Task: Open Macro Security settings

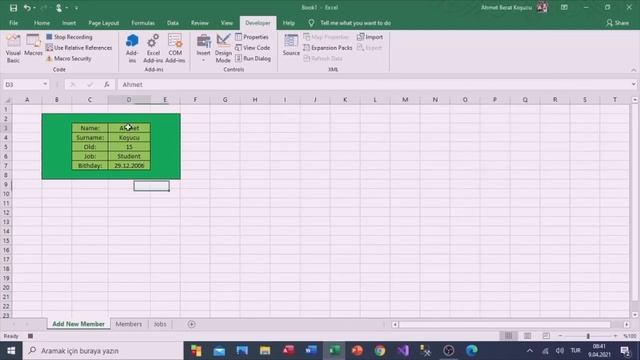Action: 69,58
